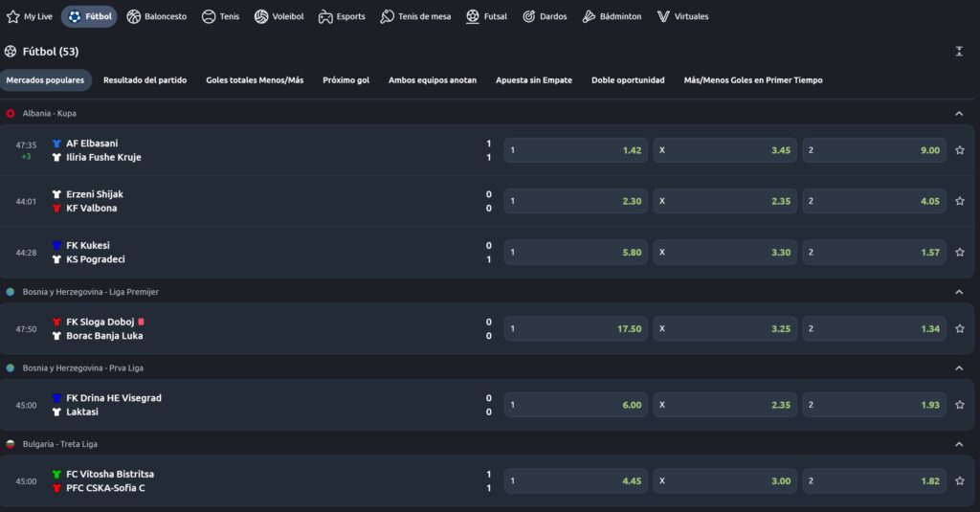Image resolution: width=980 pixels, height=512 pixels.
Task: Collapse the Albania - Kupa league section
Action: click(x=959, y=113)
